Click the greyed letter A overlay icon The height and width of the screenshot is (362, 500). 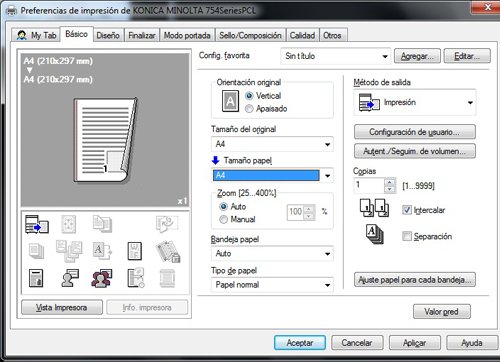pyautogui.click(x=102, y=251)
